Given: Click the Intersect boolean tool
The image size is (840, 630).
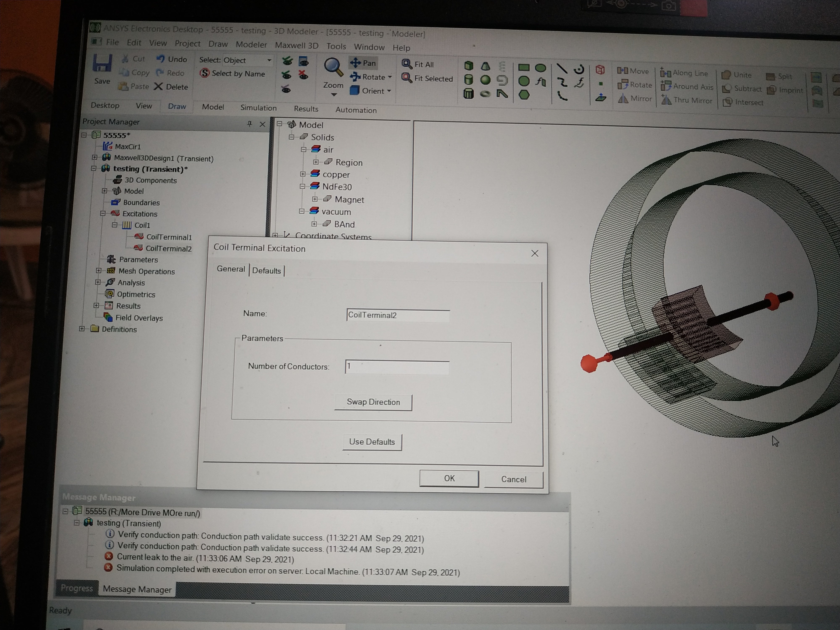Looking at the screenshot, I should tap(743, 102).
